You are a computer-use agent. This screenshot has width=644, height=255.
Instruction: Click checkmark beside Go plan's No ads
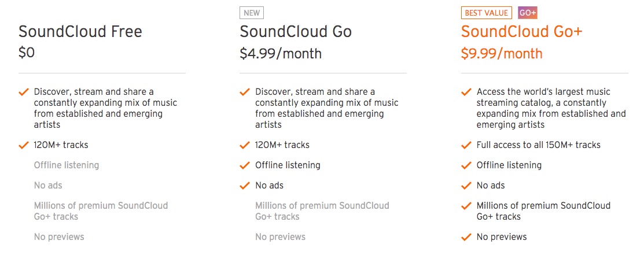245,185
